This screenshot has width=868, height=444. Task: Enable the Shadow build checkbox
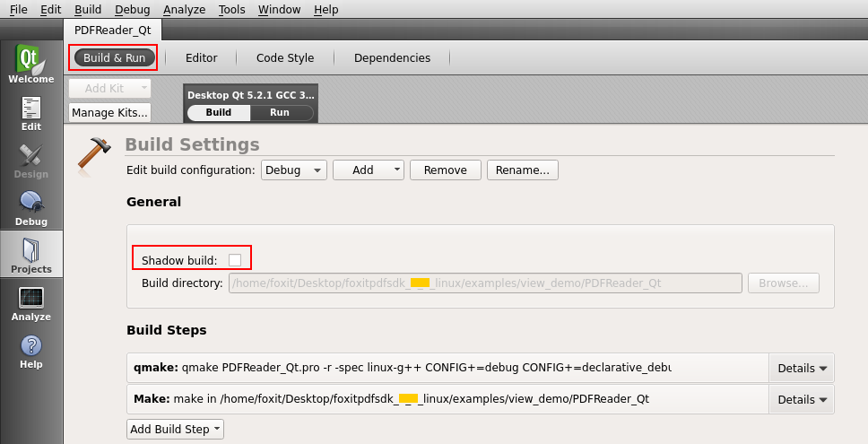pyautogui.click(x=234, y=259)
